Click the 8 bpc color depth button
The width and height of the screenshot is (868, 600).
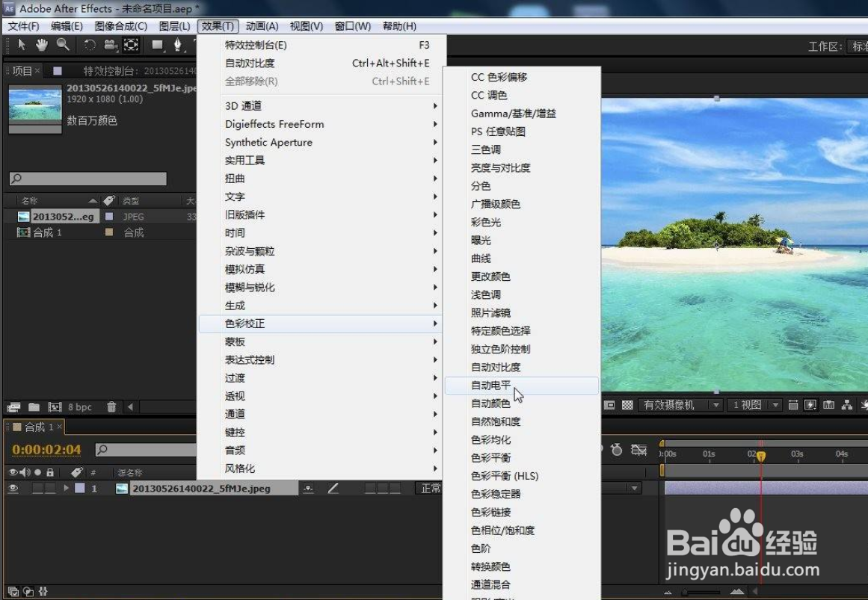[x=80, y=406]
